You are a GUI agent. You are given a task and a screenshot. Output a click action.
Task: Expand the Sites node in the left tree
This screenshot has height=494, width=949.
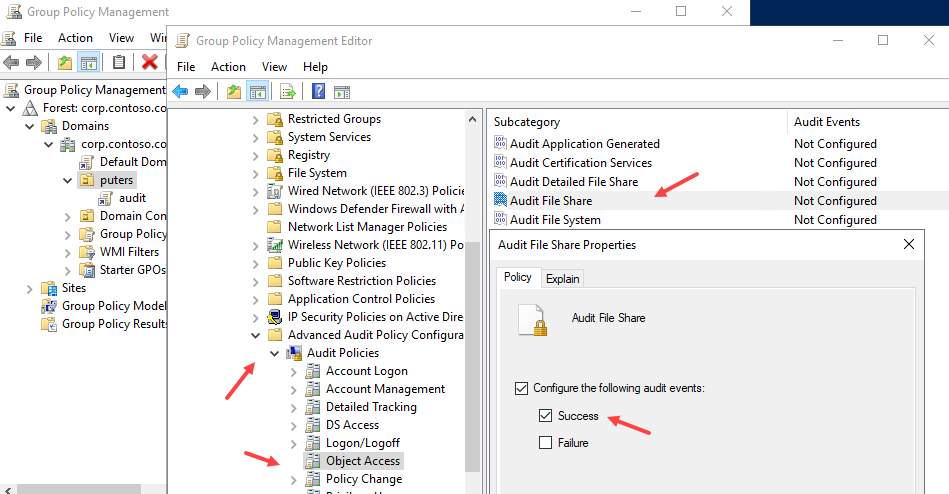29,289
